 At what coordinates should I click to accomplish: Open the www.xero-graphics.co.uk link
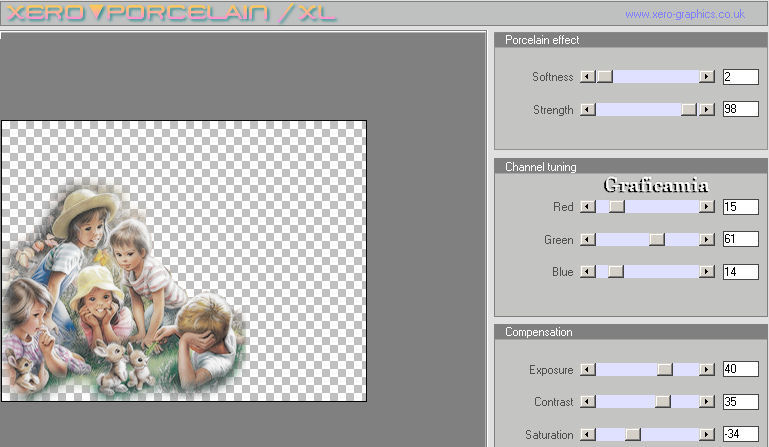click(685, 14)
